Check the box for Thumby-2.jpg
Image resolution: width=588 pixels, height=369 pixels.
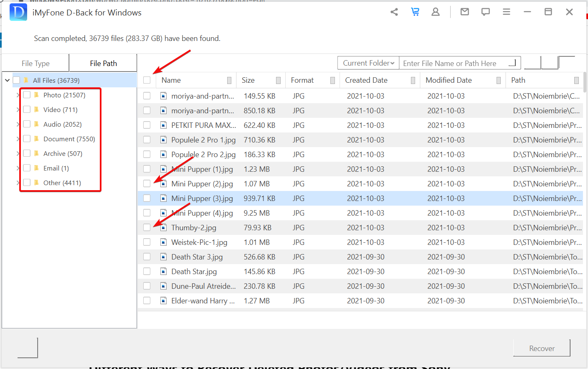147,228
